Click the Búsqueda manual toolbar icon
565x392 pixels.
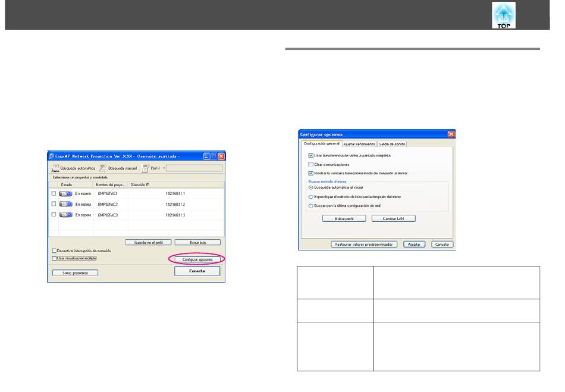point(103,169)
